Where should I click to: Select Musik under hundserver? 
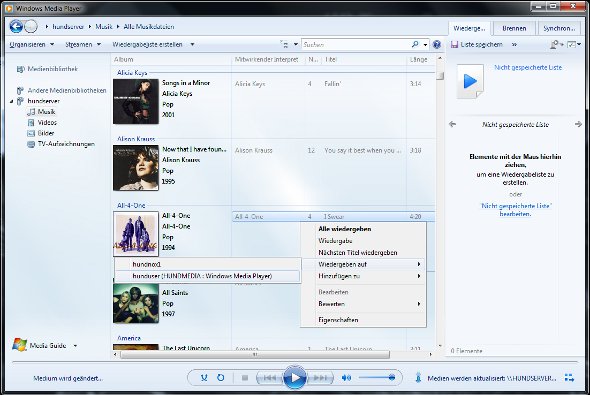click(x=46, y=112)
